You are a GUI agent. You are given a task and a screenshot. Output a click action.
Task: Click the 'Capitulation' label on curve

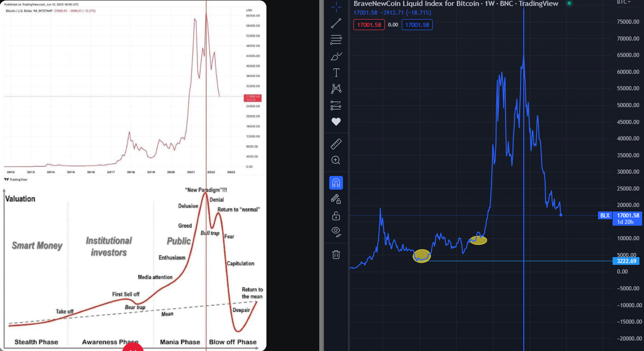tap(240, 263)
